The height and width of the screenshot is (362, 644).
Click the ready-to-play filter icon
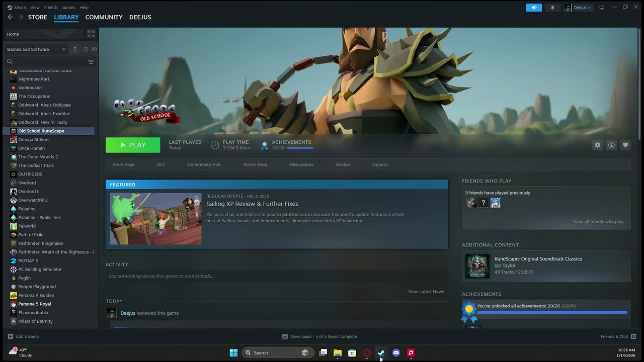(x=94, y=49)
